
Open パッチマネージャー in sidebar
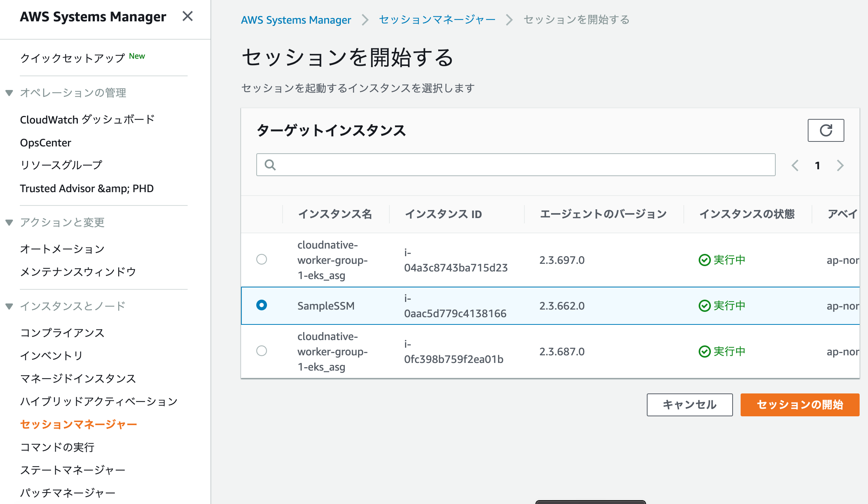point(68,493)
